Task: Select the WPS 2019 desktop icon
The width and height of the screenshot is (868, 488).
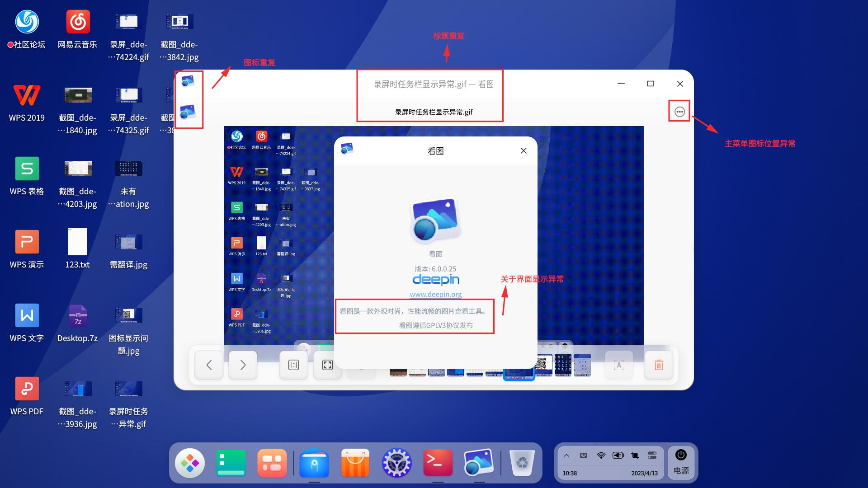Action: coord(27,103)
